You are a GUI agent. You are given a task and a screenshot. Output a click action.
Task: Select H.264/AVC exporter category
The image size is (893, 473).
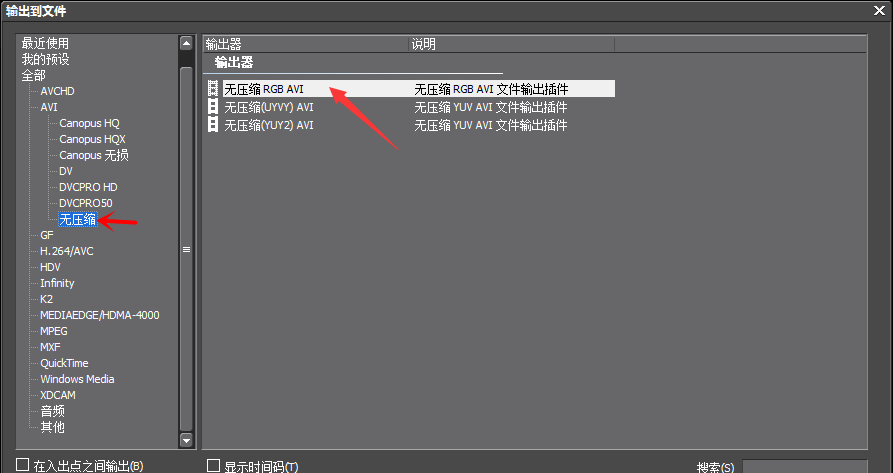tap(67, 251)
